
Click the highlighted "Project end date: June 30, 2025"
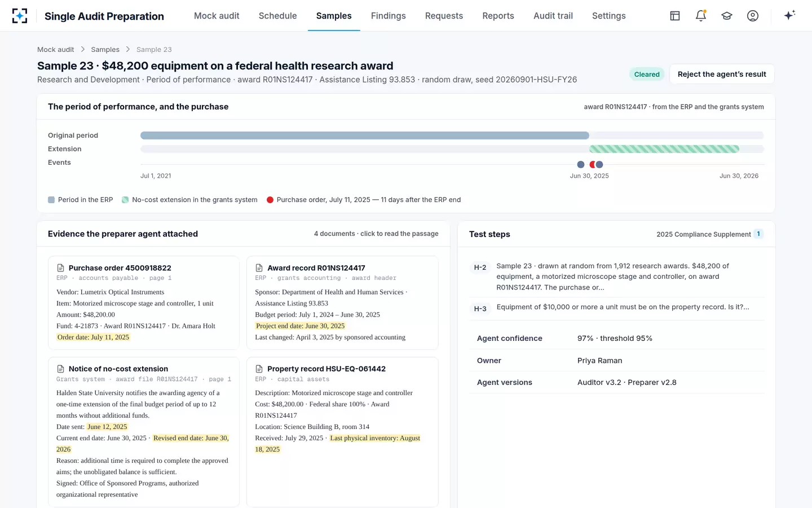pos(300,326)
